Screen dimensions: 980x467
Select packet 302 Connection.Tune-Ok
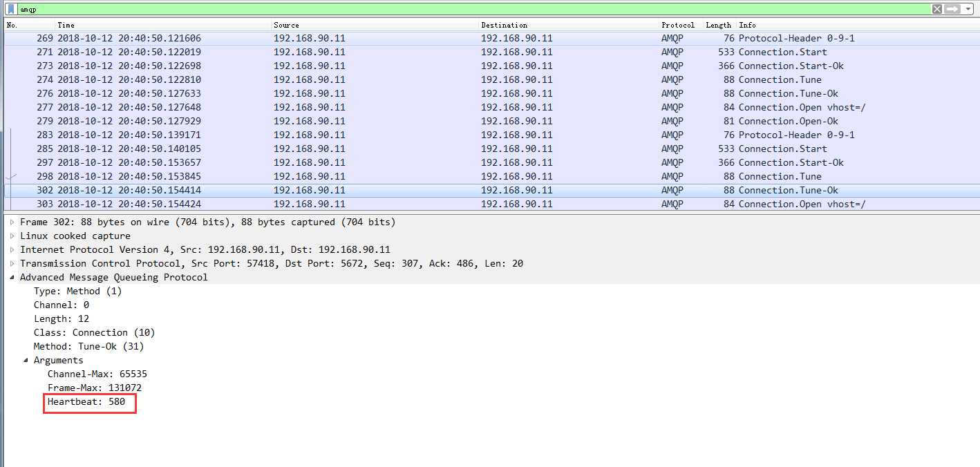click(x=491, y=190)
